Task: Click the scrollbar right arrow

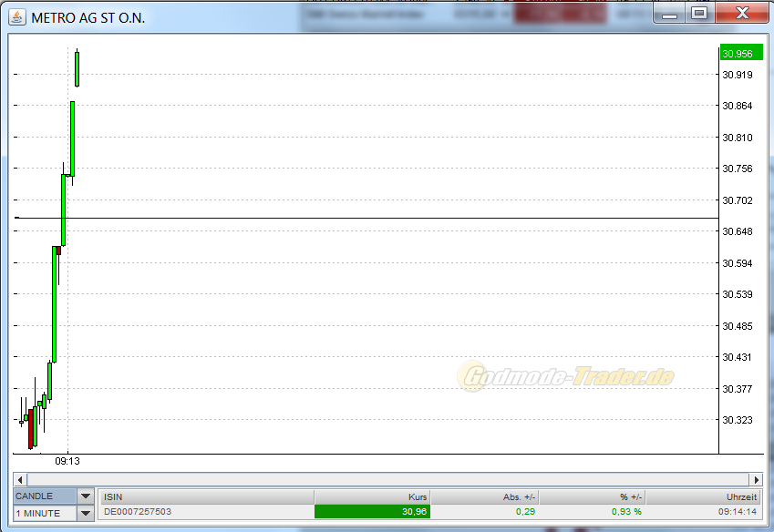Action: (756, 479)
